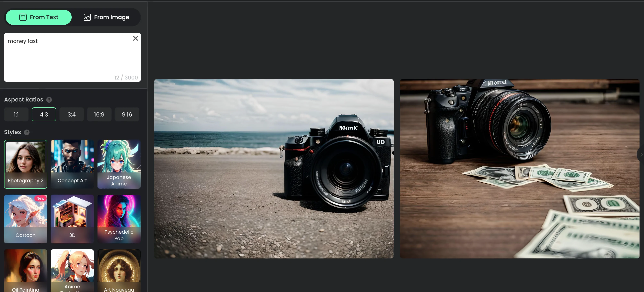Viewport: 644px width, 292px height.
Task: Select the 3:4 aspect ratio option
Action: coord(71,114)
